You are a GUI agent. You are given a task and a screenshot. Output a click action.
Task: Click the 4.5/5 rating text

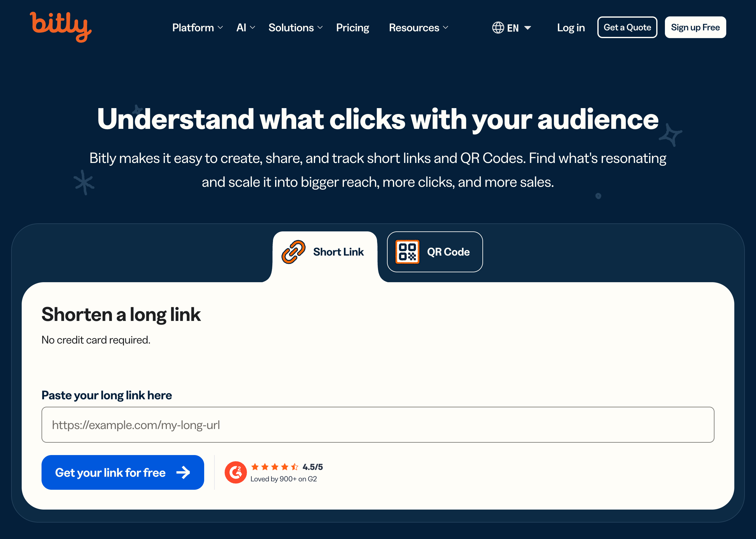(313, 467)
